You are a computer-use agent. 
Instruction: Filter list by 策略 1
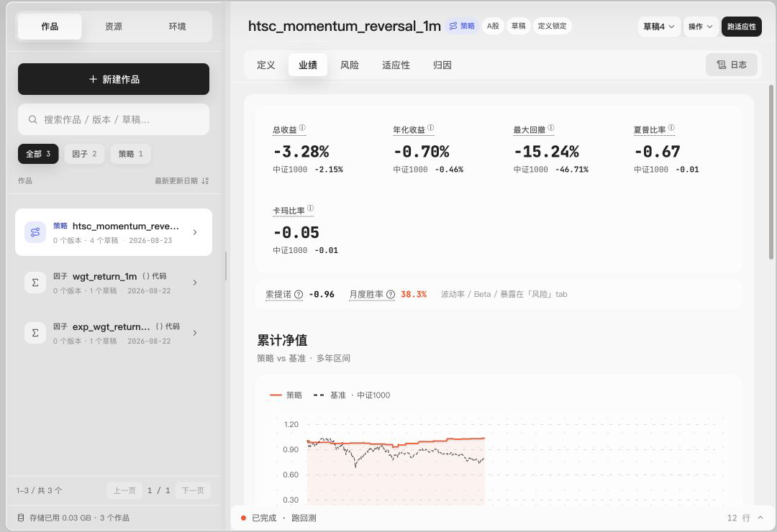tap(131, 154)
